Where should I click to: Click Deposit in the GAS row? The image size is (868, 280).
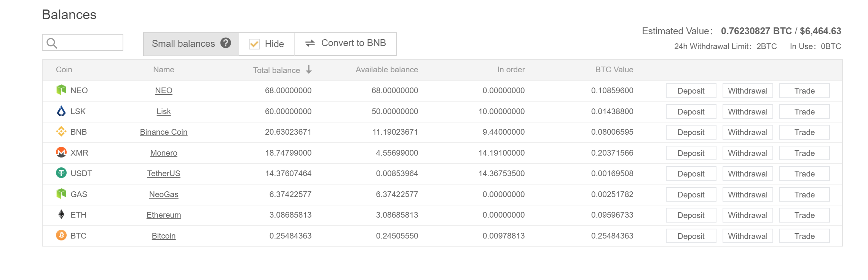[x=691, y=194]
